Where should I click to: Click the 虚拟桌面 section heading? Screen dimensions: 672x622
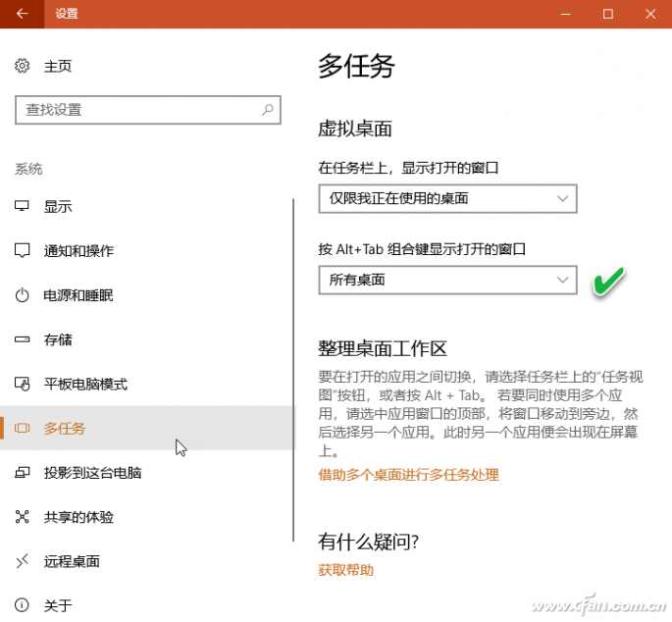click(x=355, y=129)
